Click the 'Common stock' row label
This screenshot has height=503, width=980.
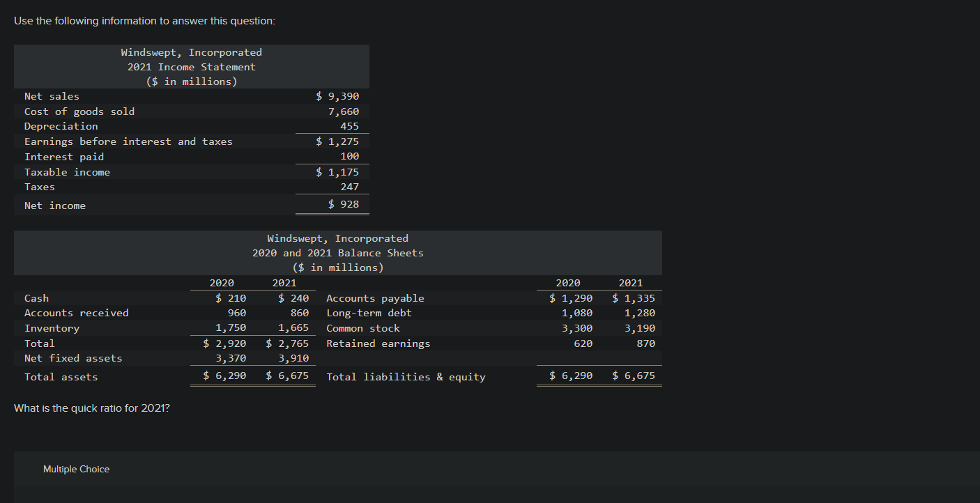tap(363, 328)
